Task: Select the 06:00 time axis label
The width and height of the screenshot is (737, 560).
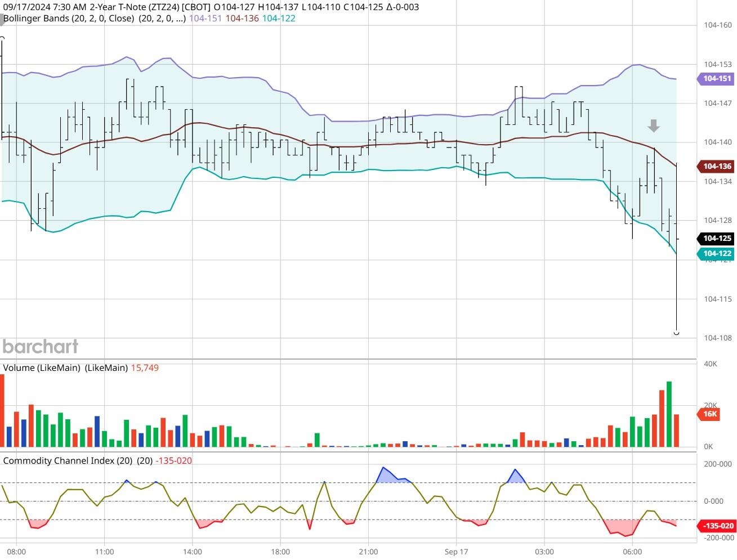Action: [633, 552]
